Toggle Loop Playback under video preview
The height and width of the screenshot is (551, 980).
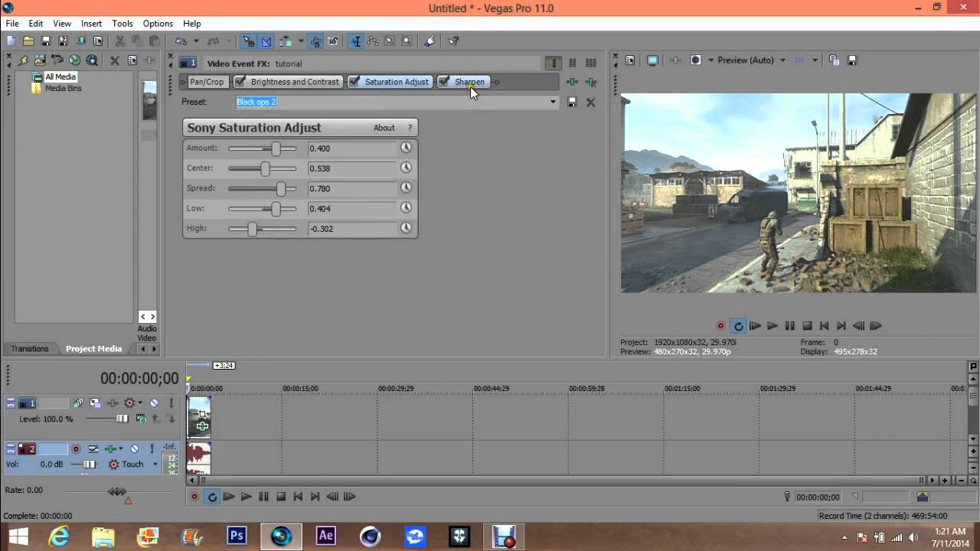(738, 325)
